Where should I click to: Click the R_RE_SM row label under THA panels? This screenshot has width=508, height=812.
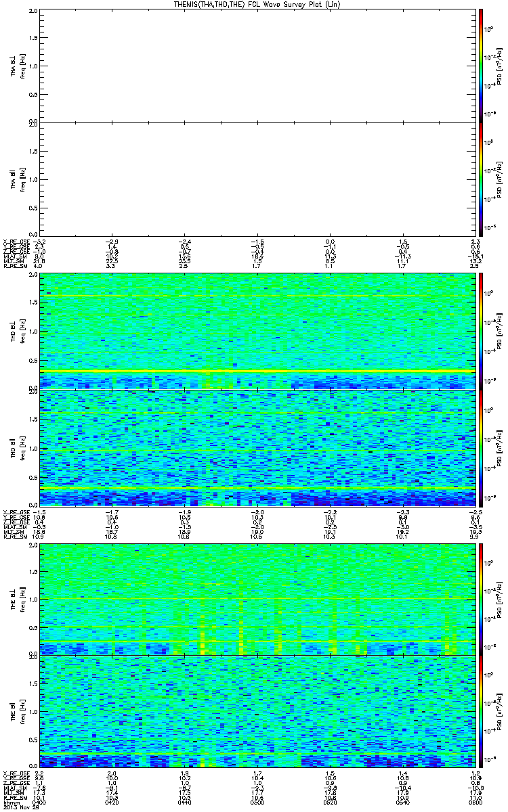15,267
